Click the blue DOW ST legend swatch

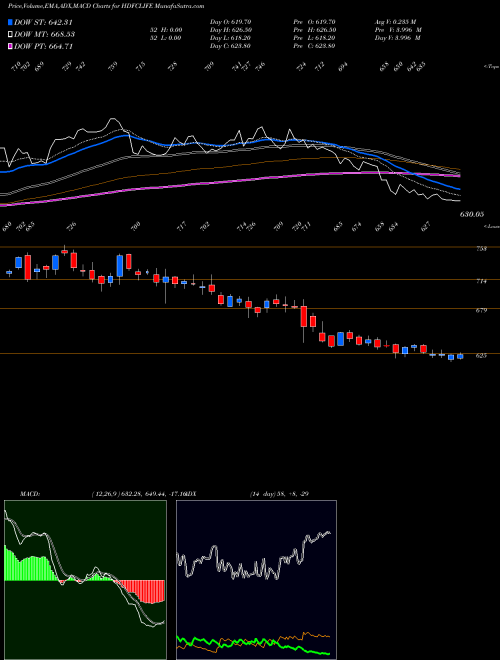click(x=10, y=23)
